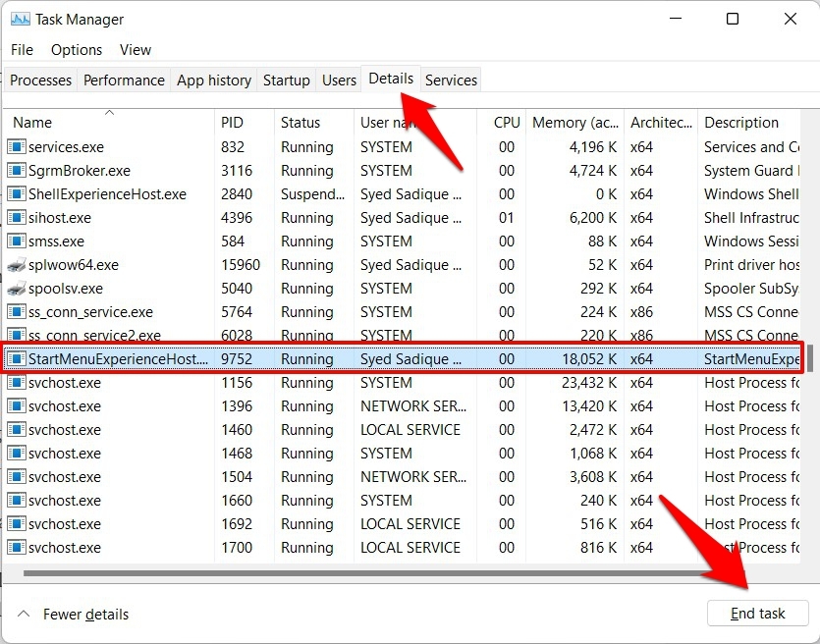Click the 6,200 K memory value

[x=593, y=218]
